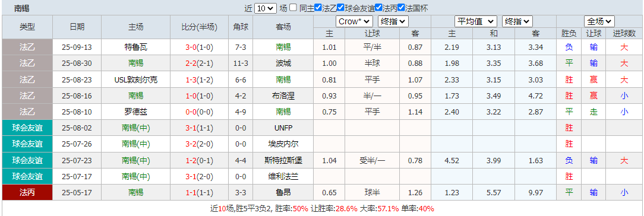
Task: Click the 类型 column header
Action: tap(27, 27)
